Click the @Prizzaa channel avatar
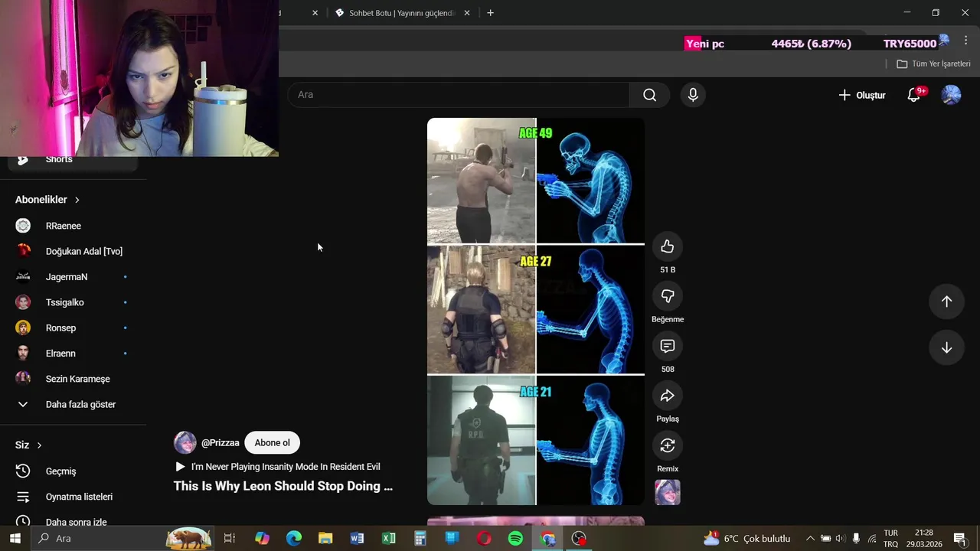This screenshot has height=551, width=980. point(185,442)
